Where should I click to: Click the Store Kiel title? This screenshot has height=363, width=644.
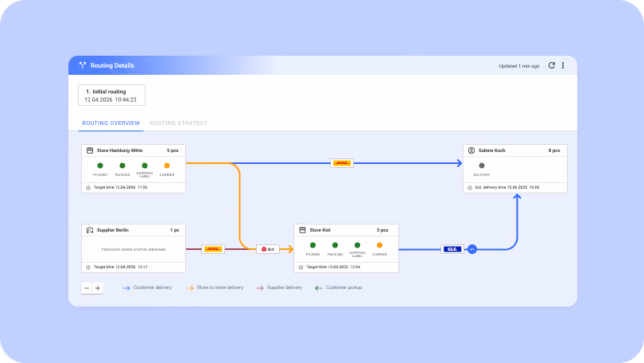320,230
